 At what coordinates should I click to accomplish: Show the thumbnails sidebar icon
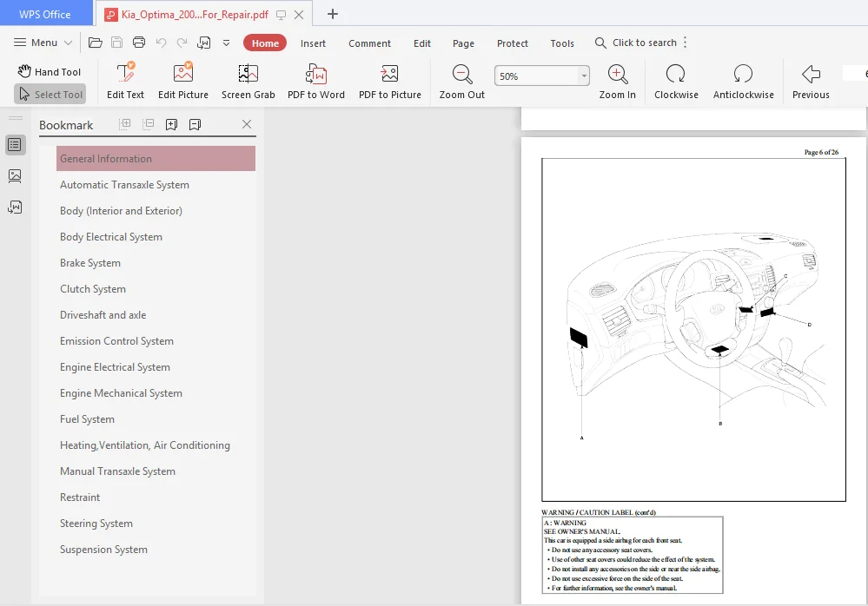click(15, 176)
